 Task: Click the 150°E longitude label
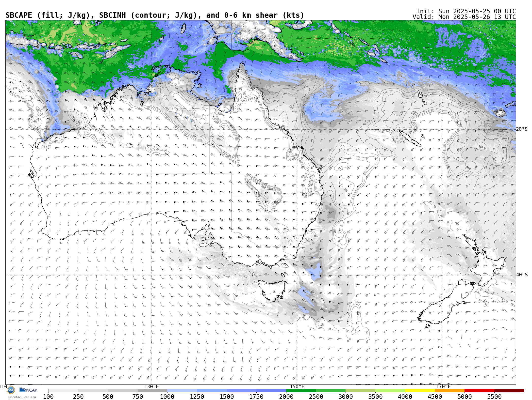pos(297,386)
